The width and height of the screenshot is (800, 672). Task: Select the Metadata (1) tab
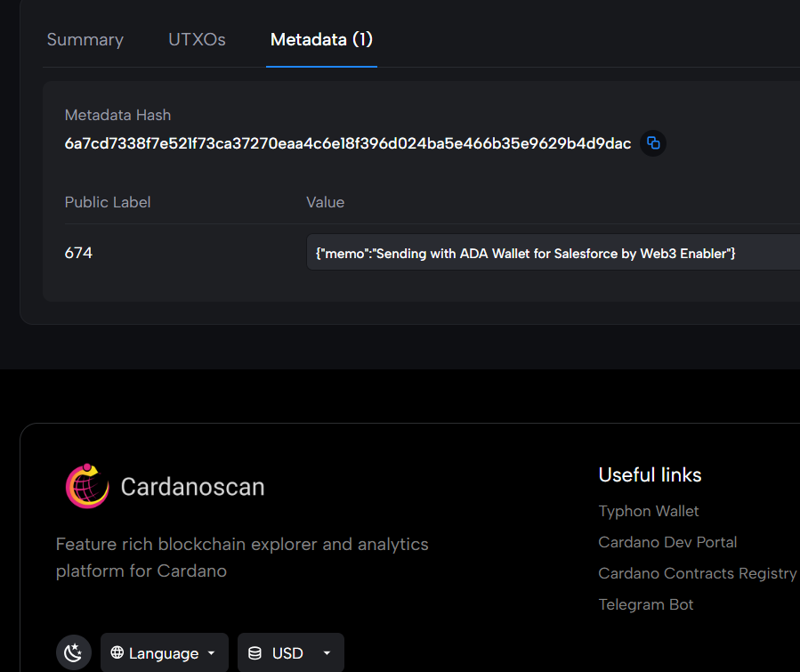(x=321, y=40)
